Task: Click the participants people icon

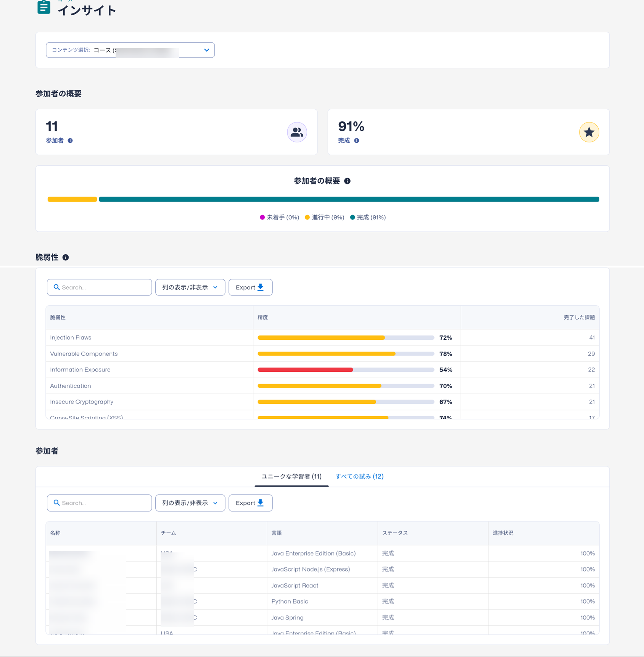Action: pyautogui.click(x=297, y=132)
